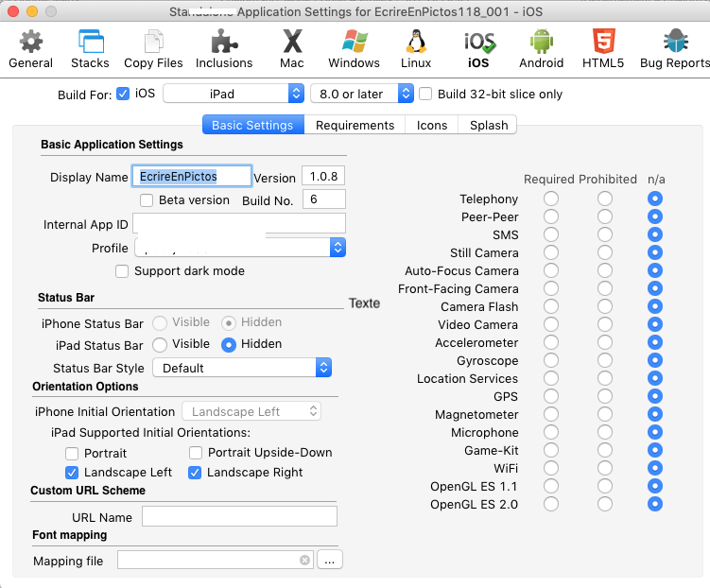This screenshot has width=710, height=588.
Task: Open the General settings pane
Action: click(x=30, y=48)
